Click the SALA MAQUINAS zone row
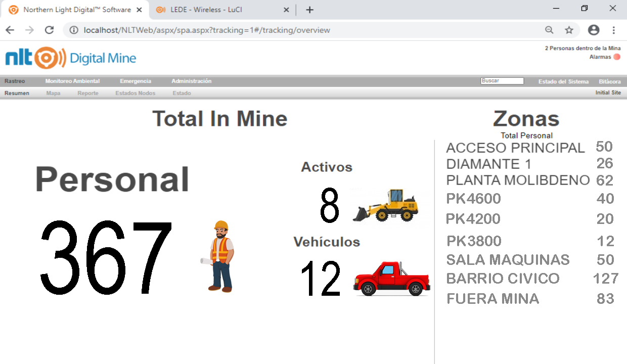Viewport: 627px width, 364px height. pyautogui.click(x=530, y=260)
